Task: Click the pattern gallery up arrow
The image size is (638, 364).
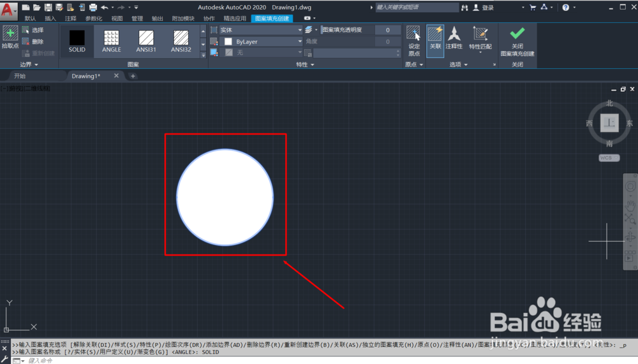Action: 203,31
